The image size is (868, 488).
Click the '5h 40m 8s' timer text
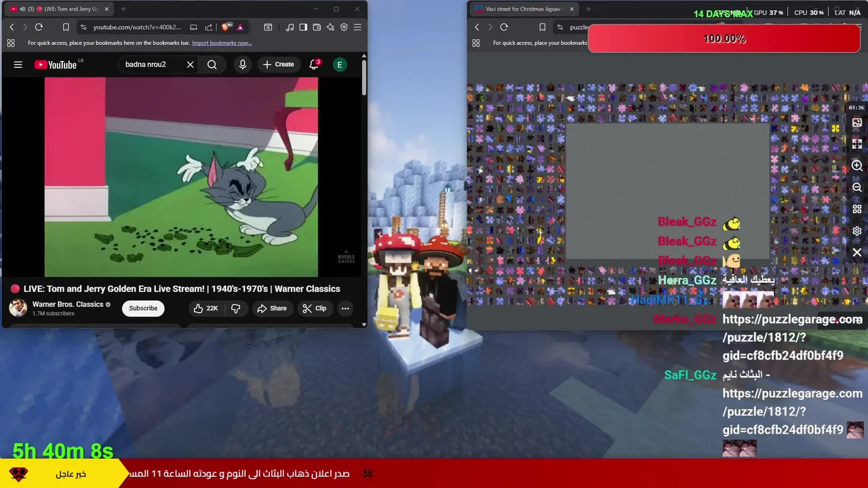pyautogui.click(x=63, y=451)
